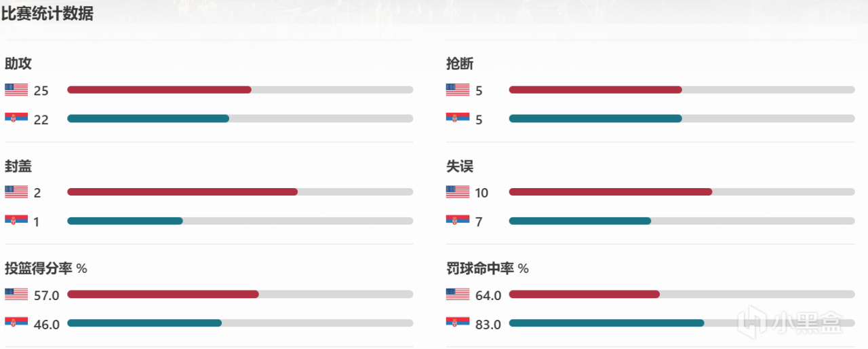Click the USA flag in the 助攻 section

point(16,90)
